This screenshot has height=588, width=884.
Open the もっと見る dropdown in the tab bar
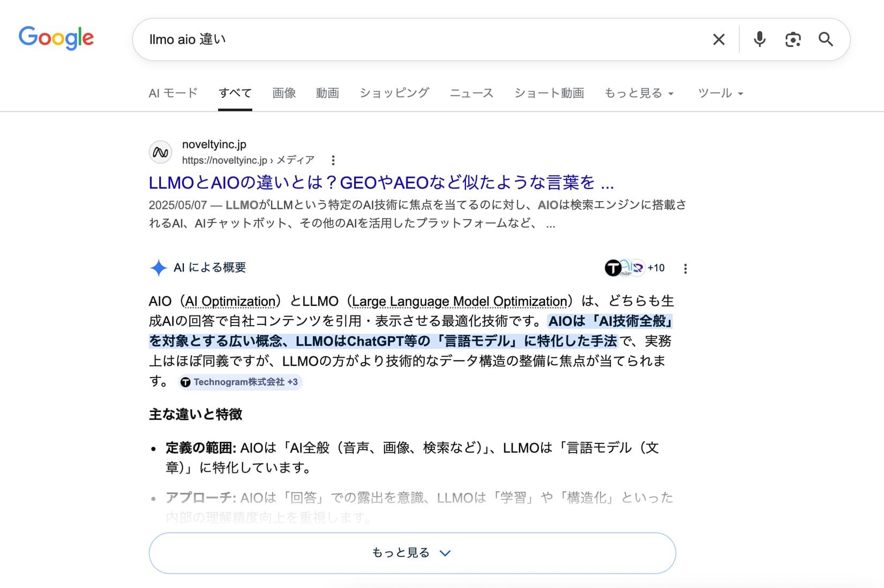coord(639,93)
